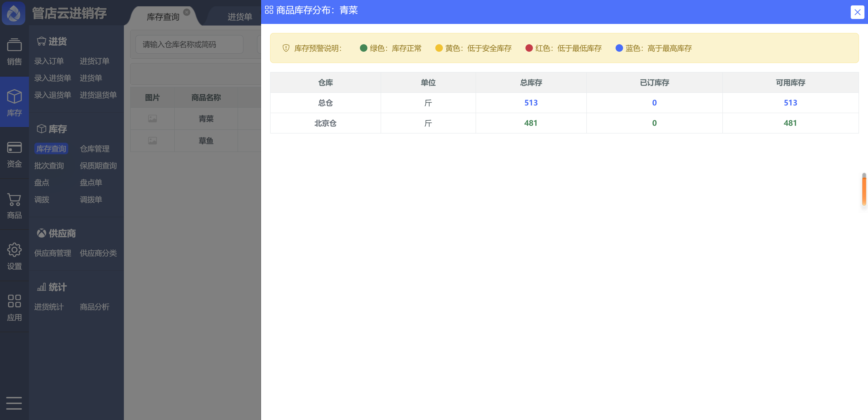Open 进货单 item under 进货 menu
This screenshot has height=420, width=868.
pyautogui.click(x=91, y=78)
